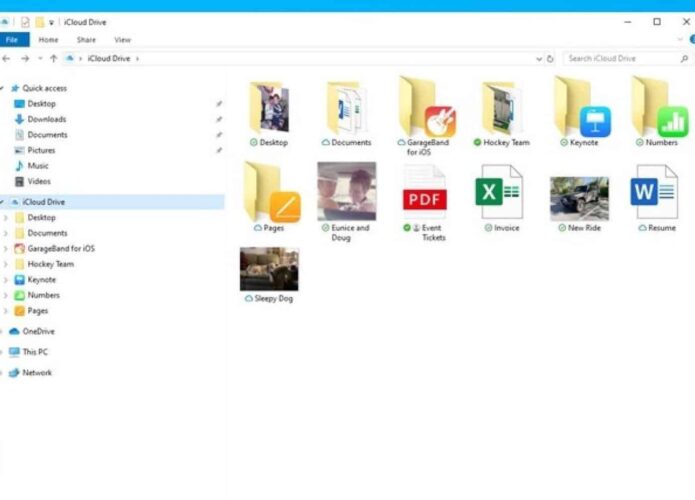
Task: Select the Event Tickets PDF file
Action: tap(424, 192)
